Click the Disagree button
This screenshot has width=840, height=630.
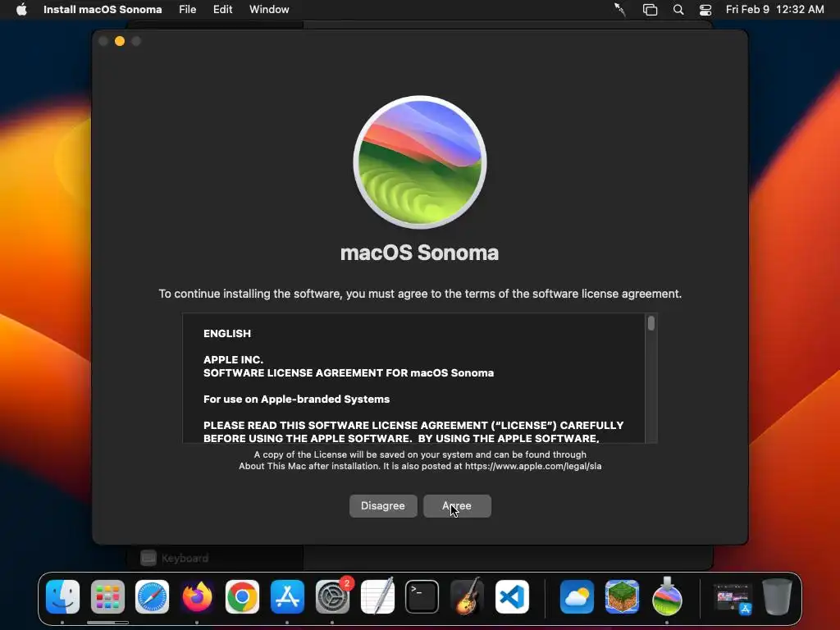pyautogui.click(x=383, y=505)
